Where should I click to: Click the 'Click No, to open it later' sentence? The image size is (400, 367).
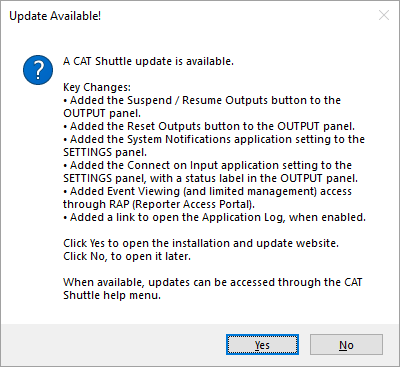pos(127,256)
